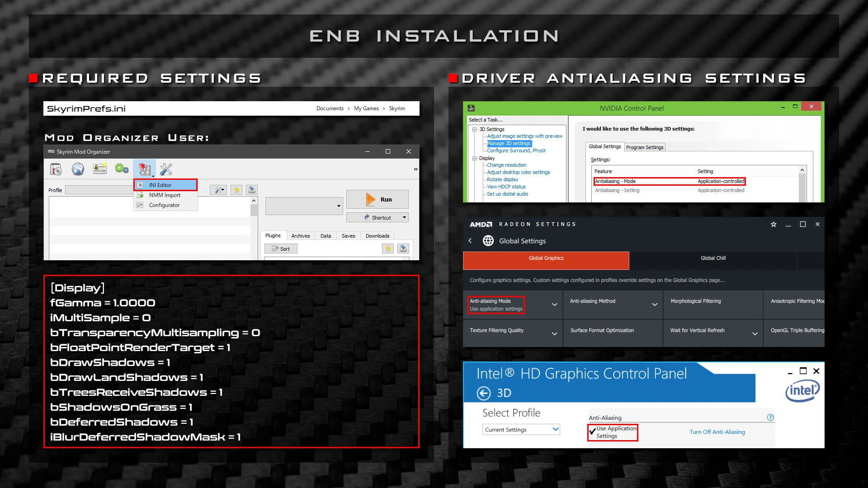Expand the Anti-aliasing Mode dropdown

554,305
